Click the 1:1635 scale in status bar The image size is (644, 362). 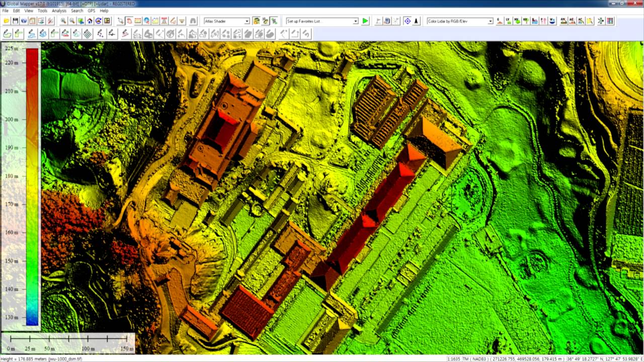pyautogui.click(x=454, y=359)
